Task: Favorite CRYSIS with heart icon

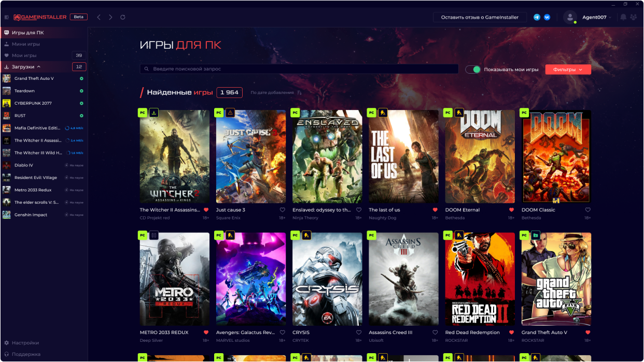Action: click(359, 332)
